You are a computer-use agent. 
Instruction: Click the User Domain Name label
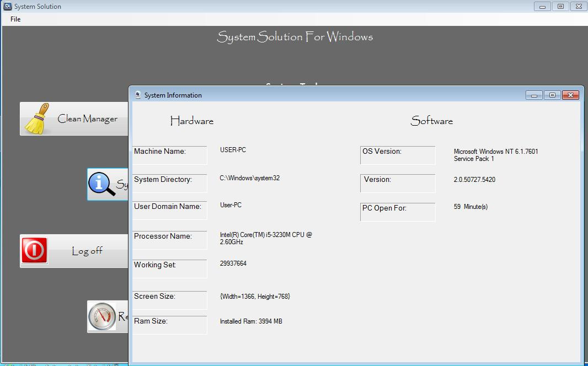169,210
